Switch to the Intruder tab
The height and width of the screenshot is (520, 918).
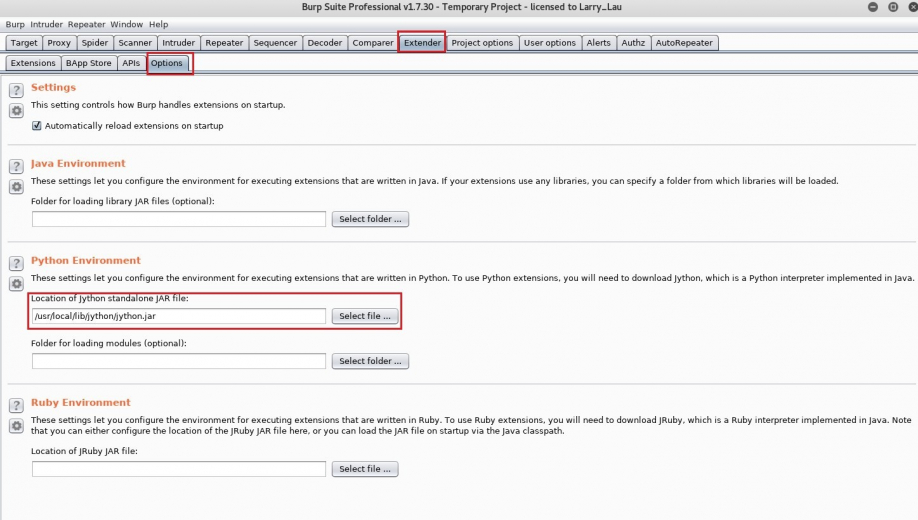tap(179, 43)
